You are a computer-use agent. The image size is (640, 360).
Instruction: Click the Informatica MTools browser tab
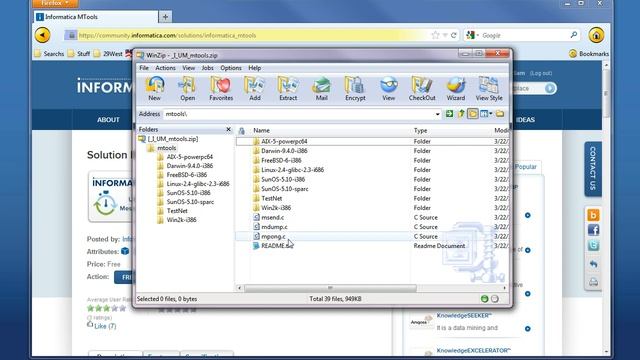[x=96, y=17]
